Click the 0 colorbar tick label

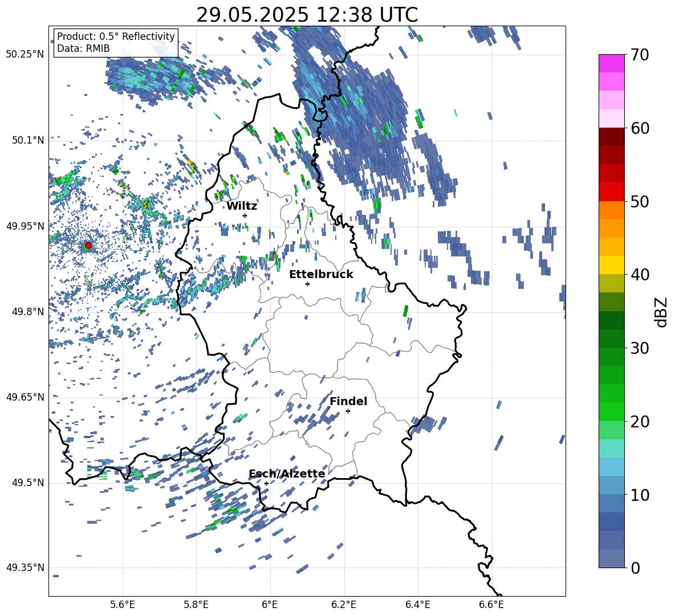coord(635,568)
